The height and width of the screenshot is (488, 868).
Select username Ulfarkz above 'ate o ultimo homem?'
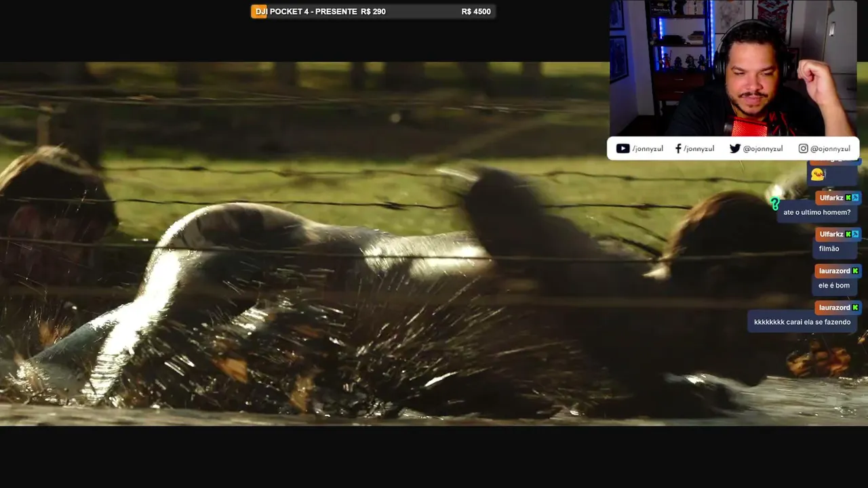pos(831,198)
